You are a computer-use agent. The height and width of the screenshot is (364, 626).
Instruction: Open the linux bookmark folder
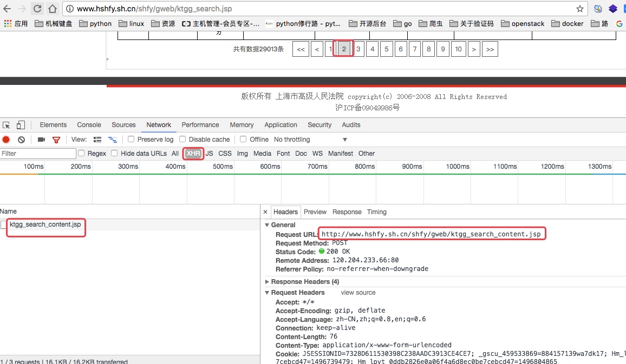click(x=132, y=23)
